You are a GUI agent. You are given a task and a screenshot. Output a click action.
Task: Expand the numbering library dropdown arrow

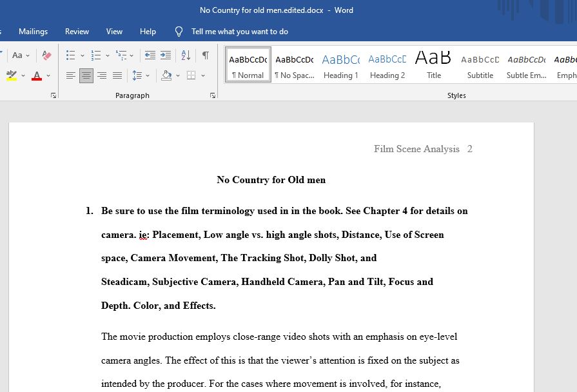[x=108, y=55]
